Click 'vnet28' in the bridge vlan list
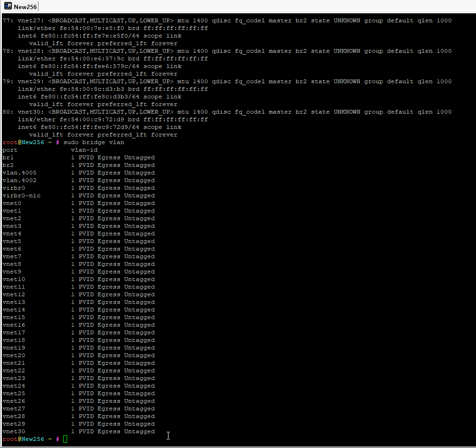The width and height of the screenshot is (476, 448). [x=14, y=417]
